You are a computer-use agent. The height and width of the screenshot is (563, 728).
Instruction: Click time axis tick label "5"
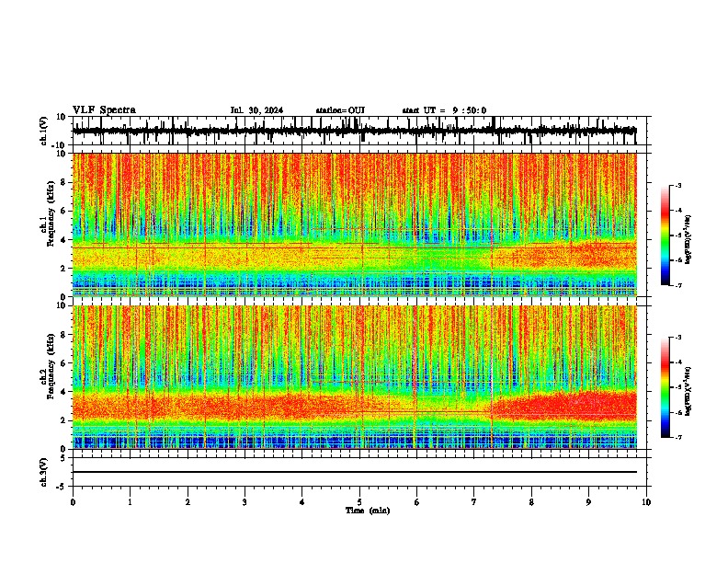[359, 502]
